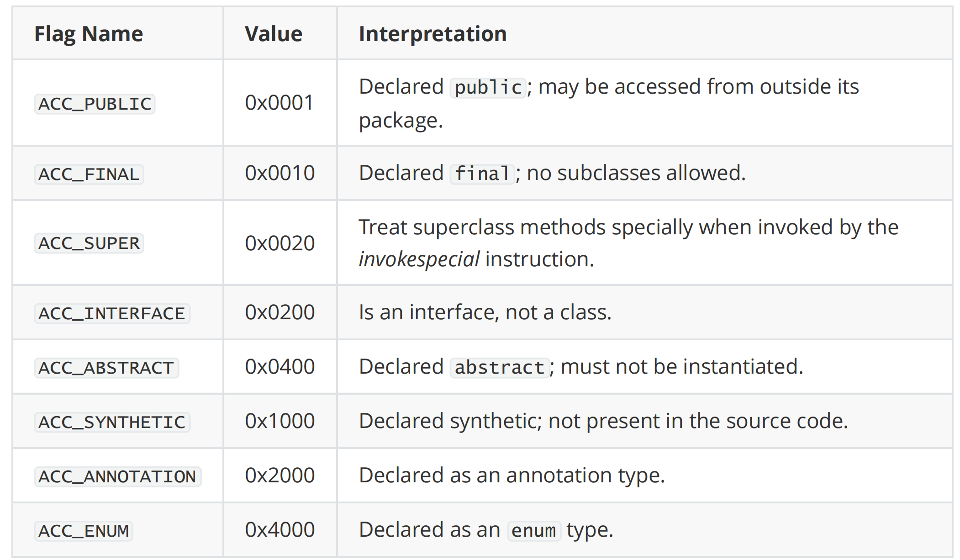Click the inline code word public
This screenshot has height=560, width=960.
[488, 87]
